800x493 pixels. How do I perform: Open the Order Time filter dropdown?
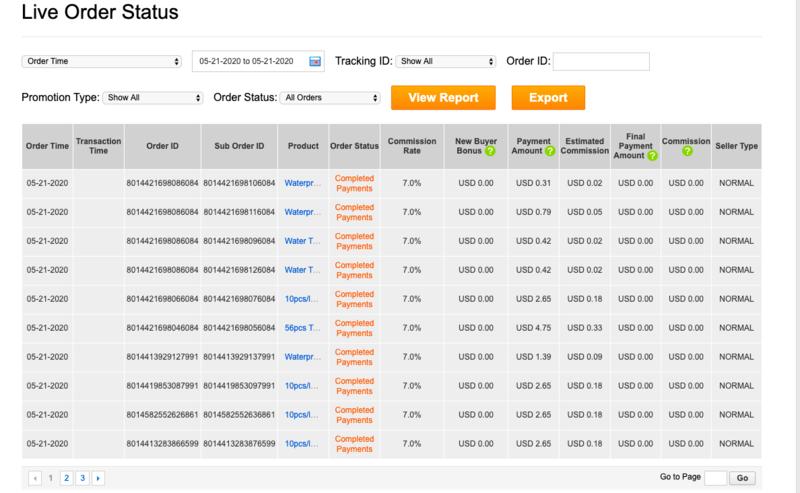(x=101, y=61)
